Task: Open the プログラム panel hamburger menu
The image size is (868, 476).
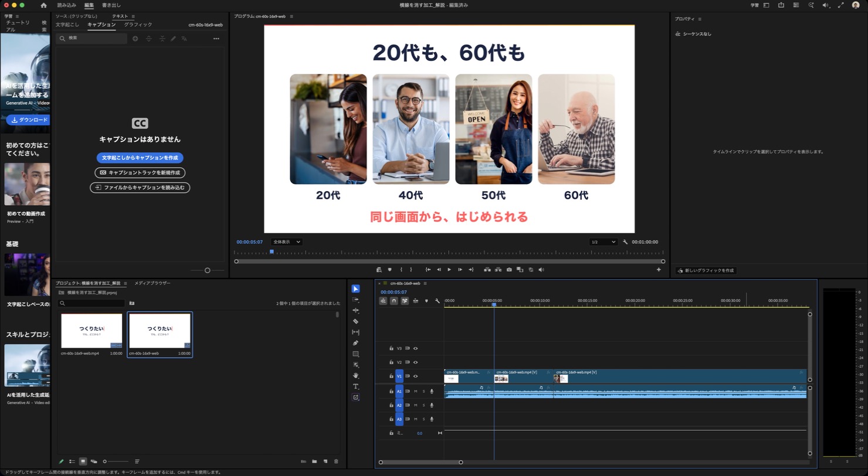Action: tap(291, 16)
